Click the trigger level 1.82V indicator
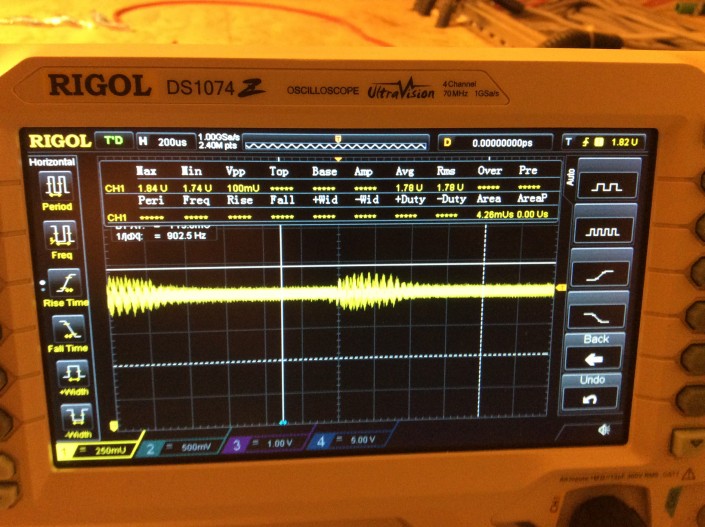Screen dimensions: 705x527 (x=603, y=142)
